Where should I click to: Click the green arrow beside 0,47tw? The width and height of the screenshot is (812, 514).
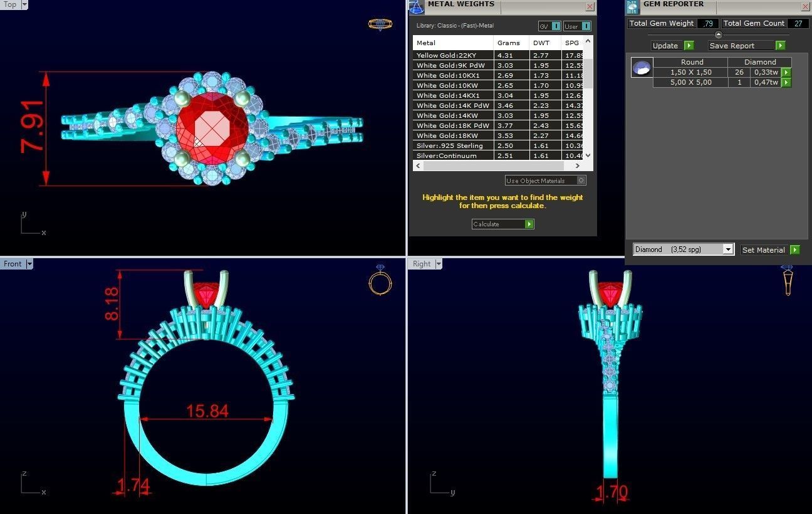(786, 83)
